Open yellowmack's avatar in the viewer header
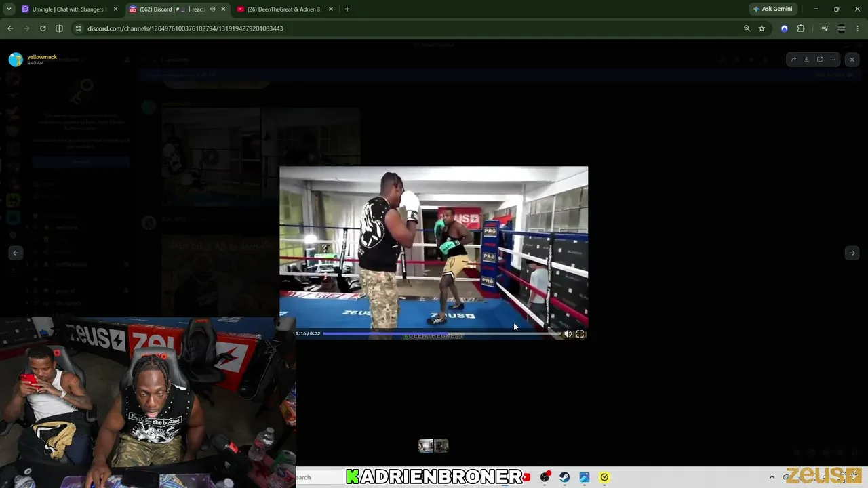 click(x=16, y=60)
